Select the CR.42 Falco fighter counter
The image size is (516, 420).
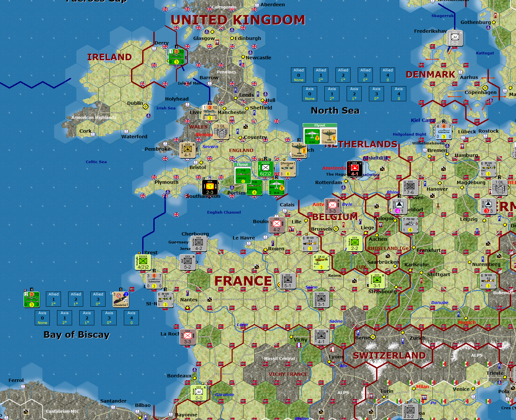coord(321,262)
